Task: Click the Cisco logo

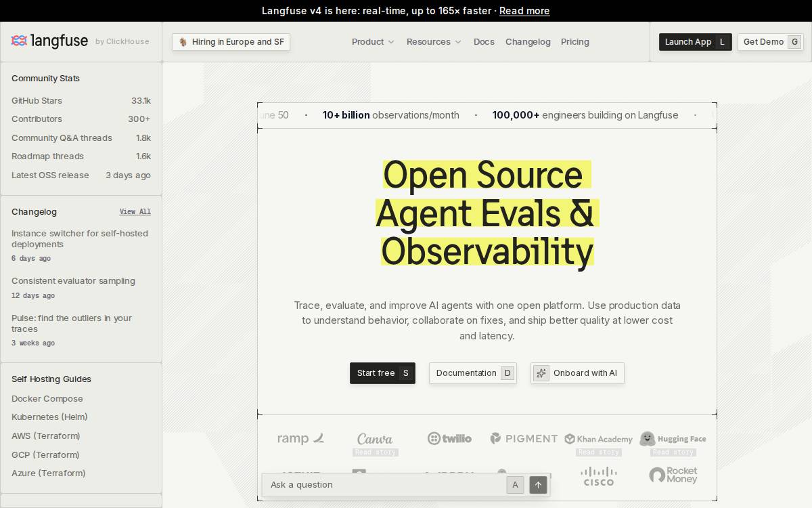Action: (x=599, y=476)
